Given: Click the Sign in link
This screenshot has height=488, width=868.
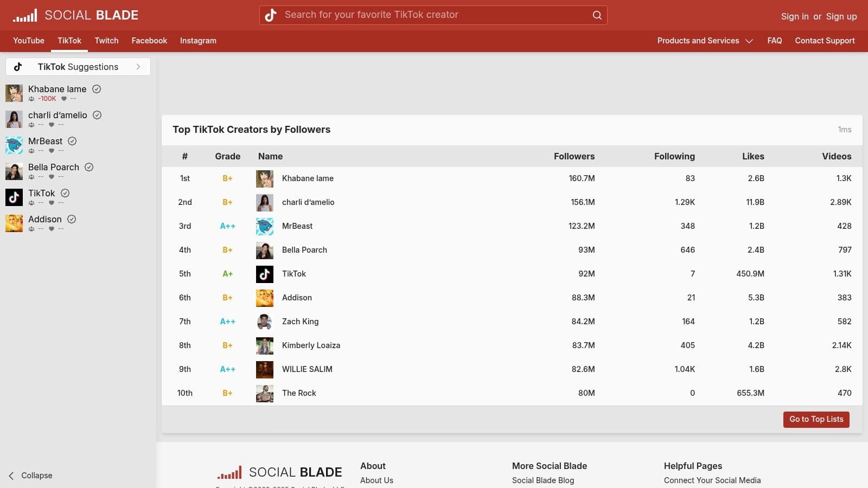Looking at the screenshot, I should (794, 16).
